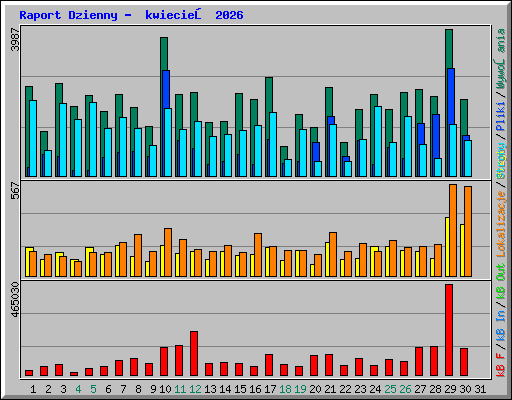Image resolution: width=512 pixels, height=400 pixels.
Task: Click the 'Pliki' blue legend label
Action: 501,117
